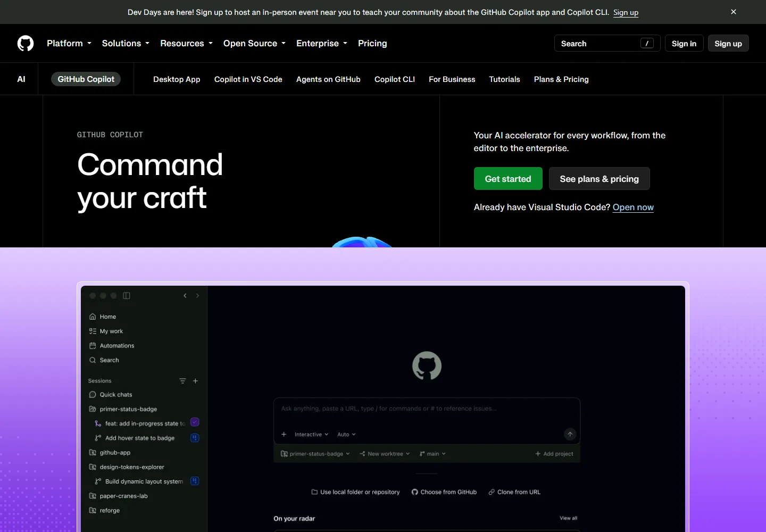The width and height of the screenshot is (766, 532).
Task: Click the GitHub logo in the header
Action: [26, 43]
